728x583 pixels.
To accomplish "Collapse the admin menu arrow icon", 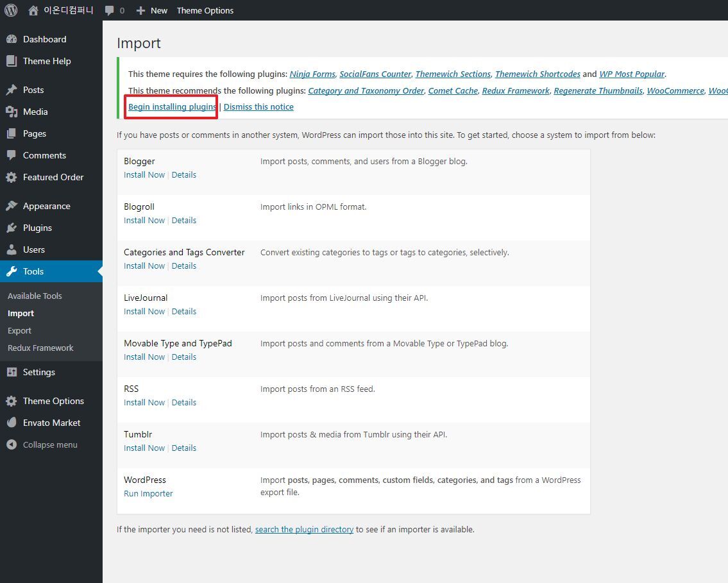I will tap(12, 444).
